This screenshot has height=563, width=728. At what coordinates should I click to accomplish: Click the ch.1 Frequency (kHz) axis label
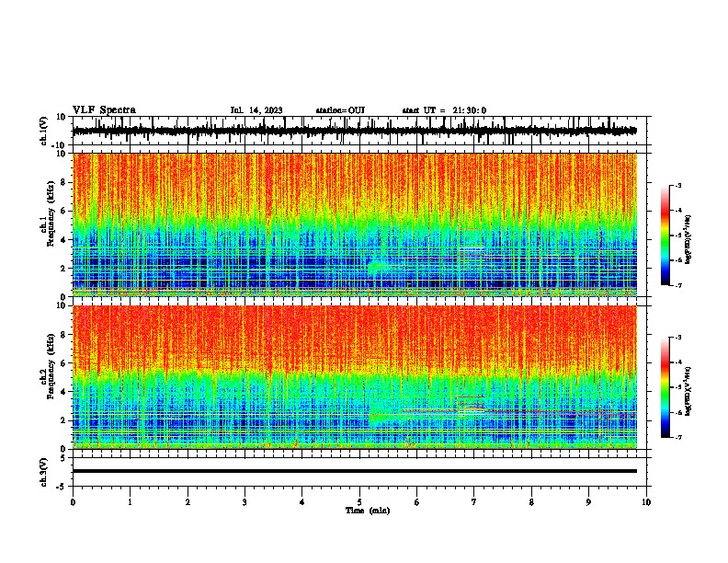48,213
